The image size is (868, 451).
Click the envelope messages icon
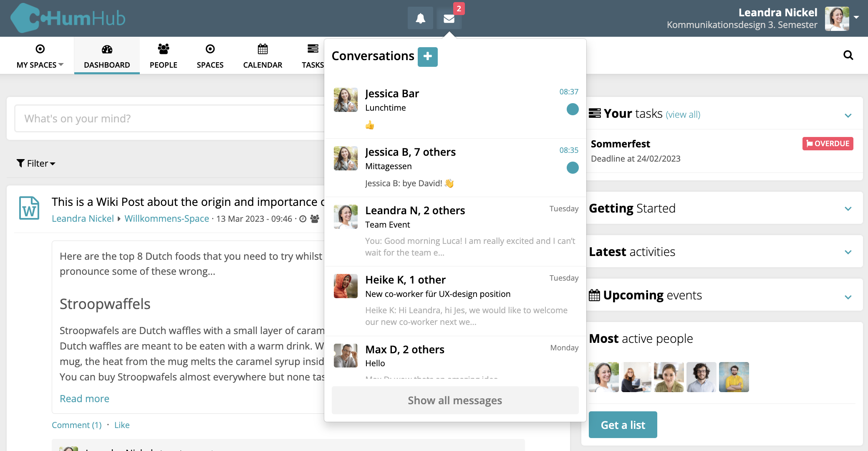tap(449, 19)
